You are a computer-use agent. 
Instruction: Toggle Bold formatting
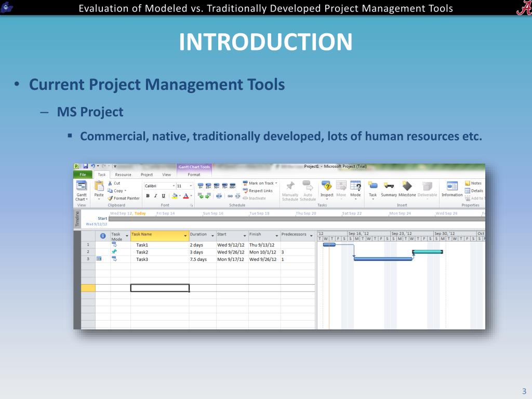tap(148, 196)
